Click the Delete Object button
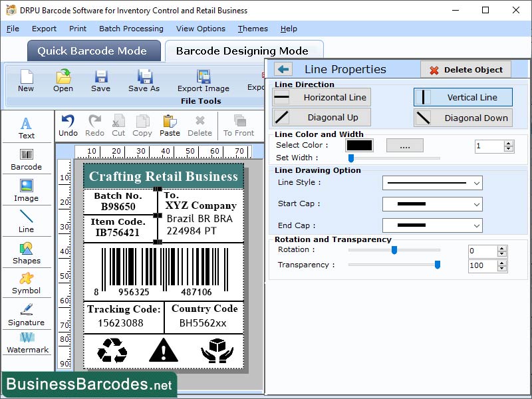The image size is (532, 399). (466, 70)
